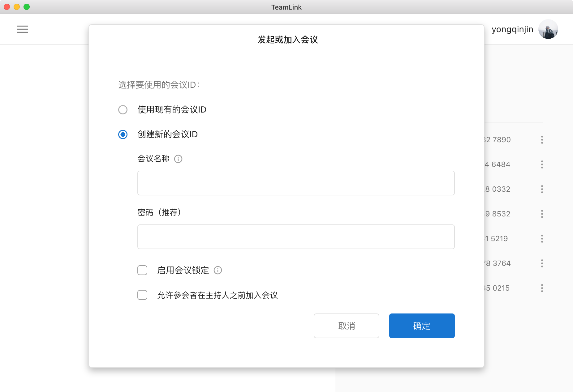Open options menu for meeting ending 0215
Image resolution: width=573 pixels, height=392 pixels.
(542, 288)
